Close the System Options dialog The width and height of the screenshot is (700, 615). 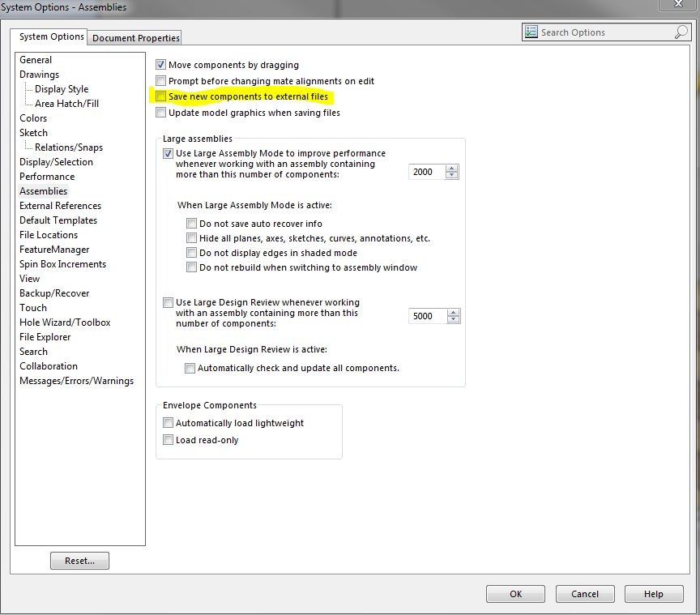pyautogui.click(x=677, y=4)
